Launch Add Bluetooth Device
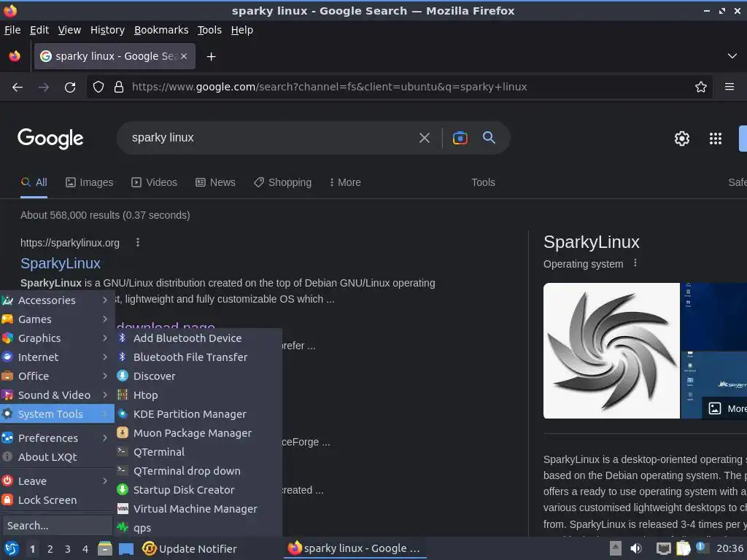 (198, 338)
